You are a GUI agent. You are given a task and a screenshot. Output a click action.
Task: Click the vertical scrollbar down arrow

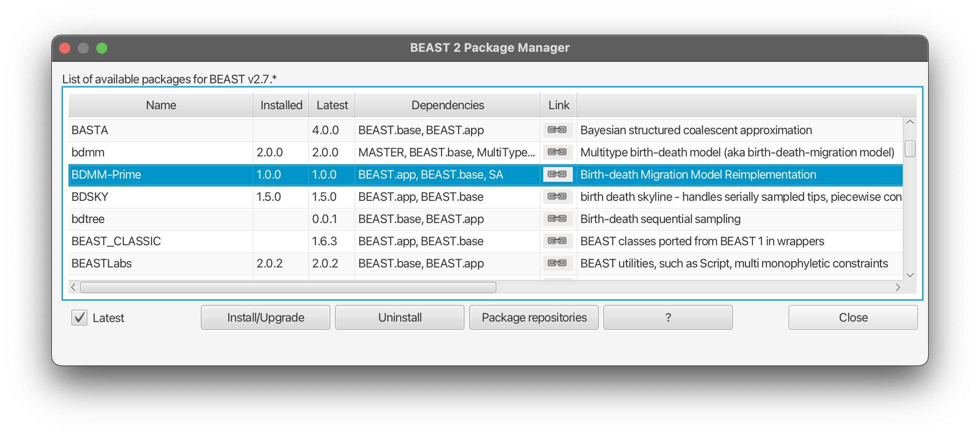(x=910, y=275)
